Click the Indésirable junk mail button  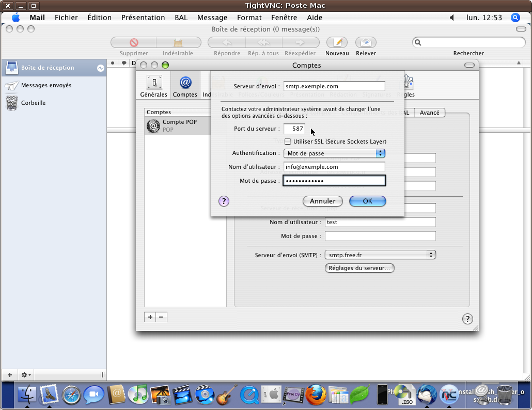click(178, 43)
